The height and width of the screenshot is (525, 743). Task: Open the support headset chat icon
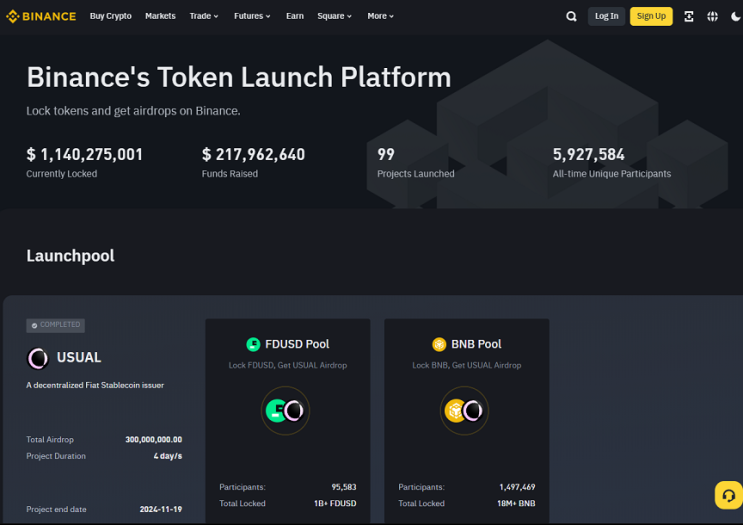729,495
